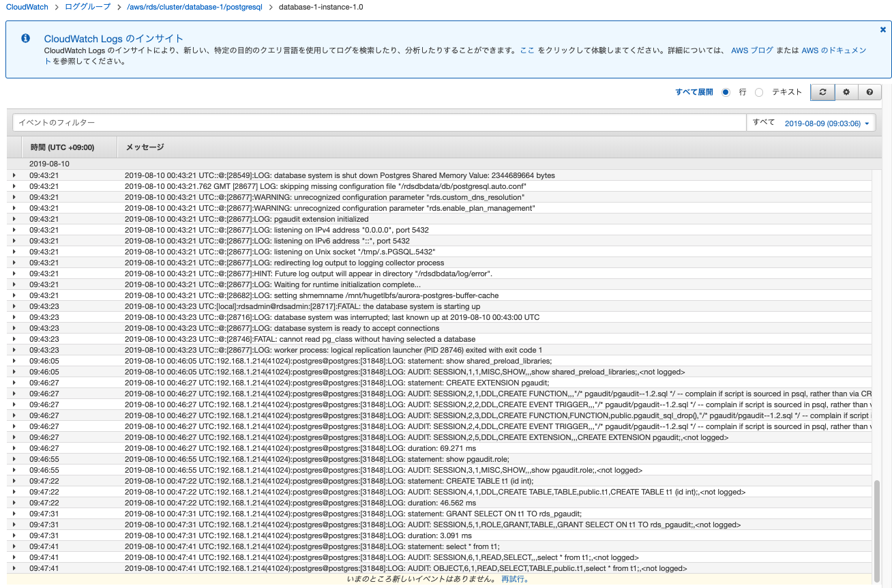Expand the 'pgaudit extension initialized' log row

click(x=14, y=219)
